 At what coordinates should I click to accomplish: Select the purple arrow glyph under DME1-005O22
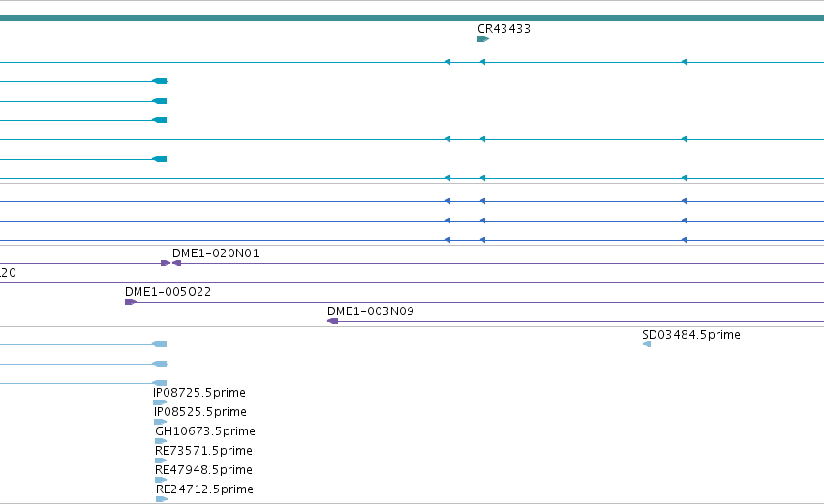131,302
